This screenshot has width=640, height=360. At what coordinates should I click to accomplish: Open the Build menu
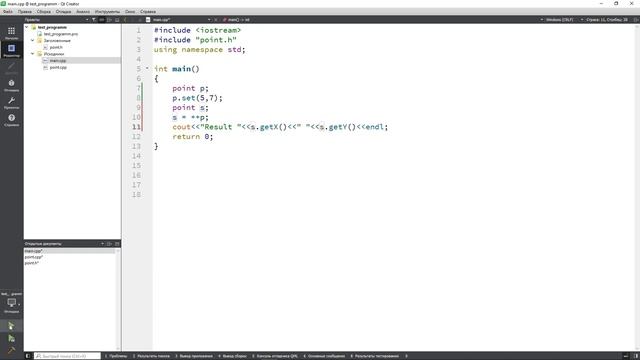(44, 12)
